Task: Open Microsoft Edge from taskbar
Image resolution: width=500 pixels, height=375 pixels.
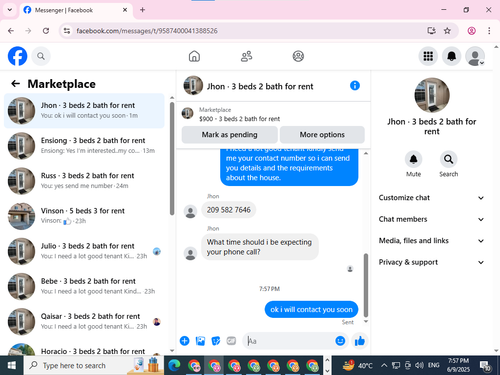Action: coord(174,366)
